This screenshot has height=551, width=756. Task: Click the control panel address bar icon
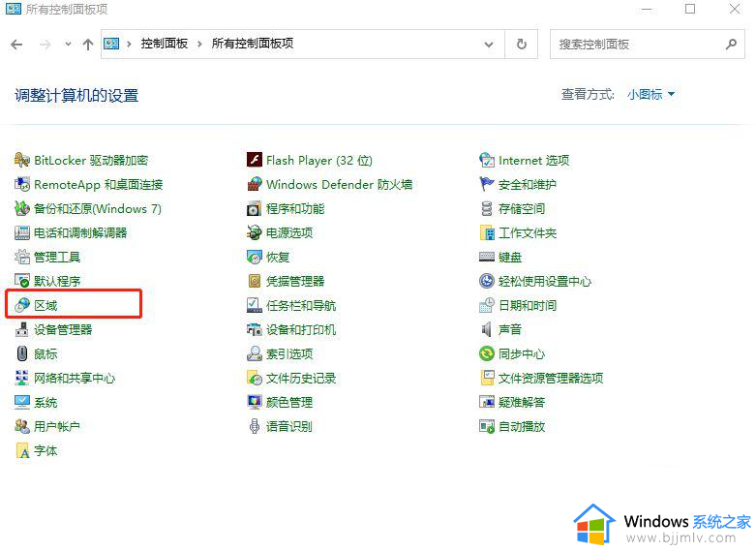[111, 44]
